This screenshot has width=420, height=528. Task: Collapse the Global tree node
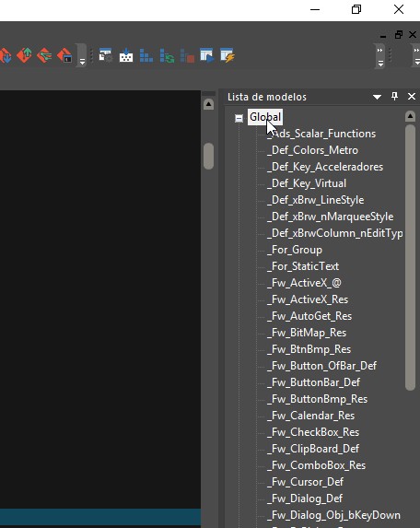[239, 118]
